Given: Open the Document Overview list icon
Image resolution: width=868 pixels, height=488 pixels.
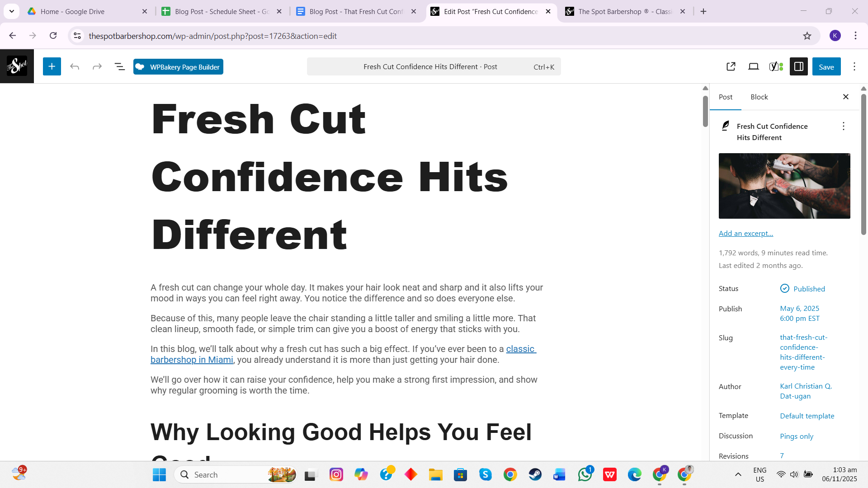Looking at the screenshot, I should click(119, 67).
